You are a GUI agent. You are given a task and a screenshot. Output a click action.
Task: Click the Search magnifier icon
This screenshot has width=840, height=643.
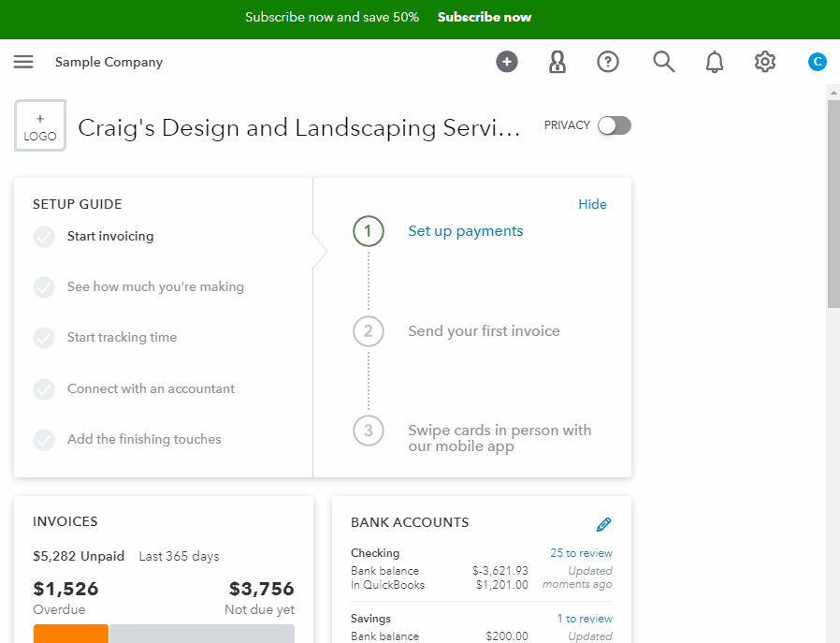[x=664, y=62]
